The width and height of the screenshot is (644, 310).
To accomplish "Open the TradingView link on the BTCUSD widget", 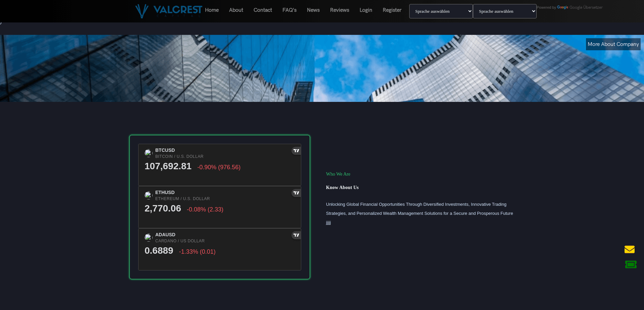I will click(x=296, y=150).
